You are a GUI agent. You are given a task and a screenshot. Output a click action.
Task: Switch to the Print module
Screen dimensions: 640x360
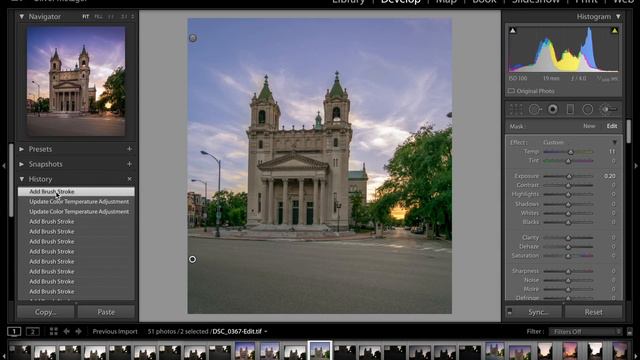(x=586, y=2)
